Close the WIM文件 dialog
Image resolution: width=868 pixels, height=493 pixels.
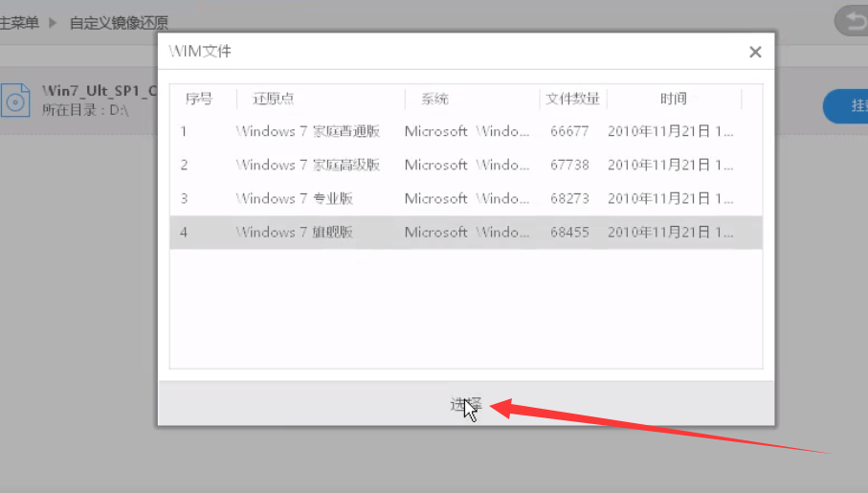(x=755, y=53)
